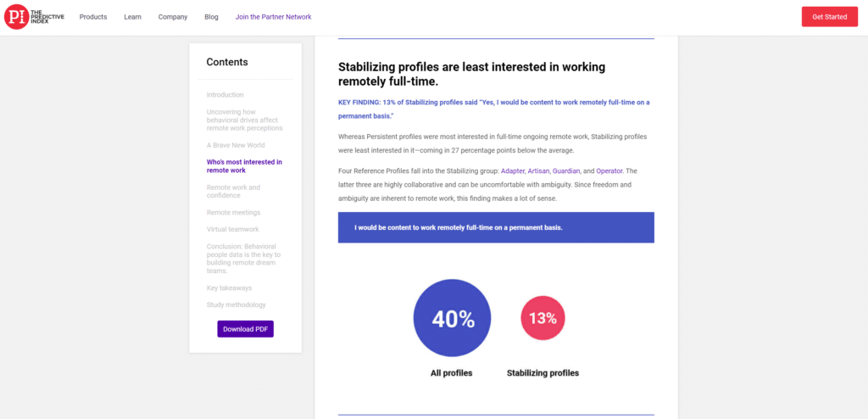The height and width of the screenshot is (419, 868).
Task: Open the Products menu
Action: click(x=93, y=17)
